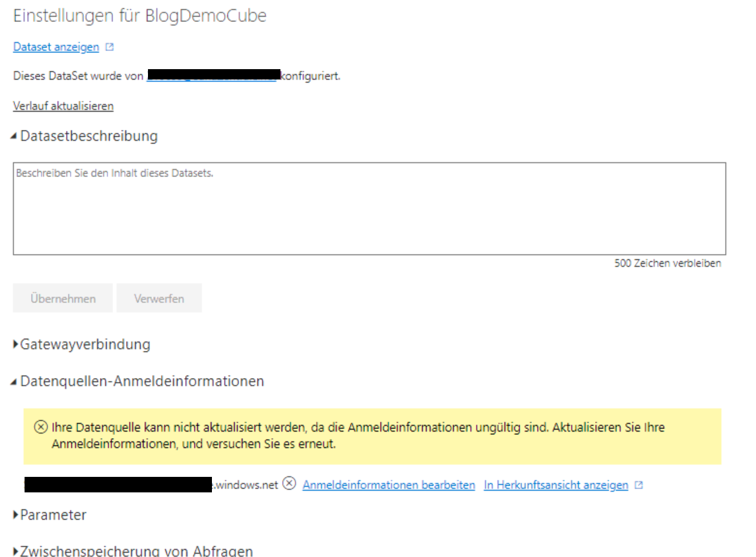Collapse Datenquellen-Anmeldeinformationen section
Image resolution: width=756 pixels, height=557 pixels.
click(x=14, y=382)
